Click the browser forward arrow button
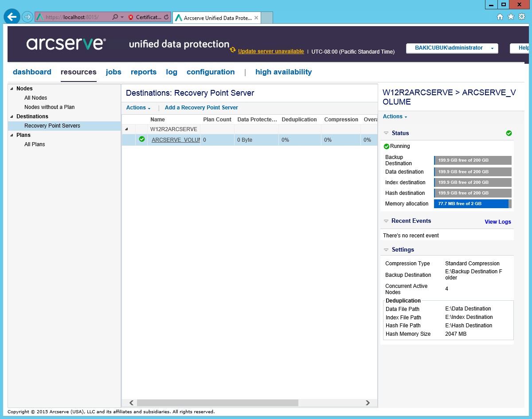This screenshot has height=419, width=532. (x=27, y=17)
